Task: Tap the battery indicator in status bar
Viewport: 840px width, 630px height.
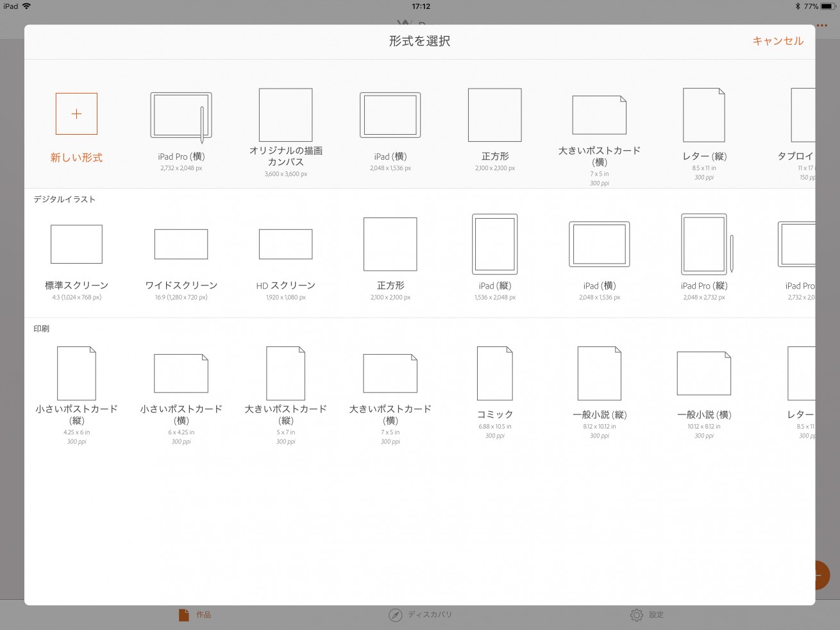Action: 827,6
